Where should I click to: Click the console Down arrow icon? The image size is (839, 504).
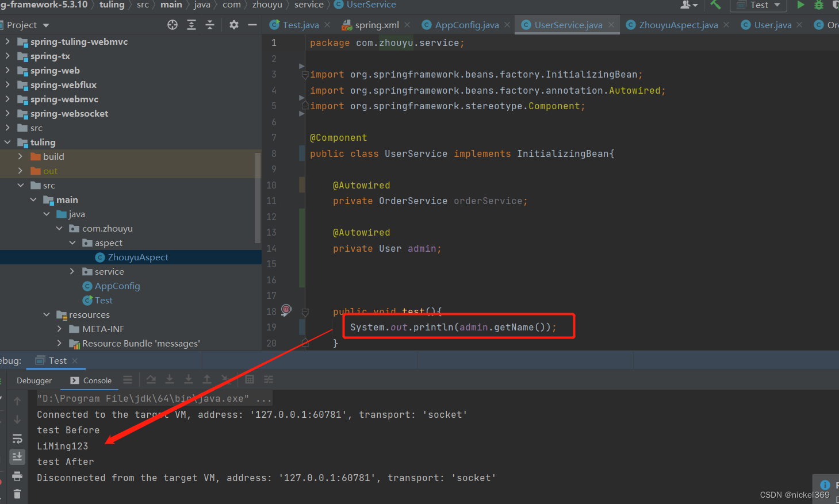coord(17,420)
